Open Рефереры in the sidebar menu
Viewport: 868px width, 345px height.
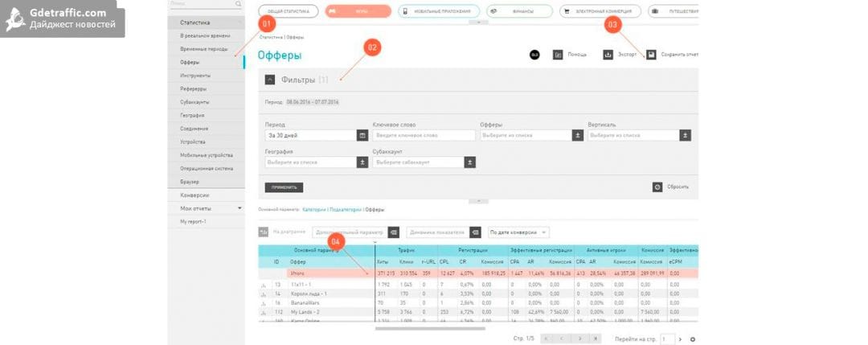[193, 88]
